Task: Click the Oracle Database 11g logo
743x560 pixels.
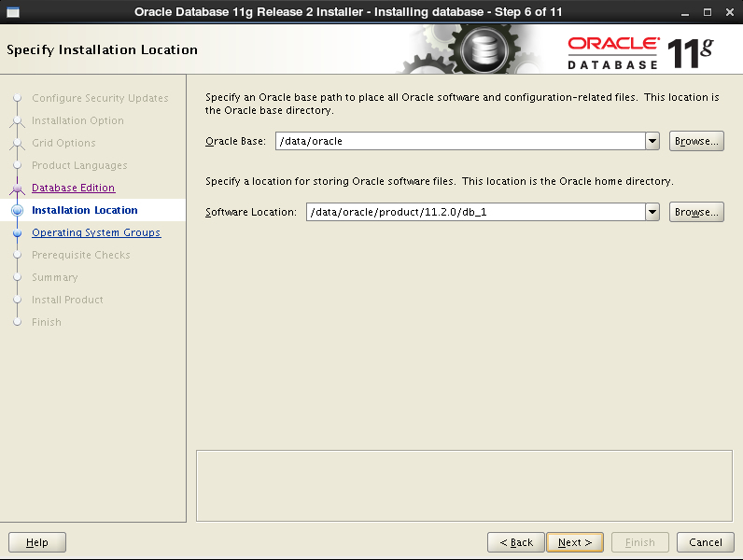Action: 640,52
